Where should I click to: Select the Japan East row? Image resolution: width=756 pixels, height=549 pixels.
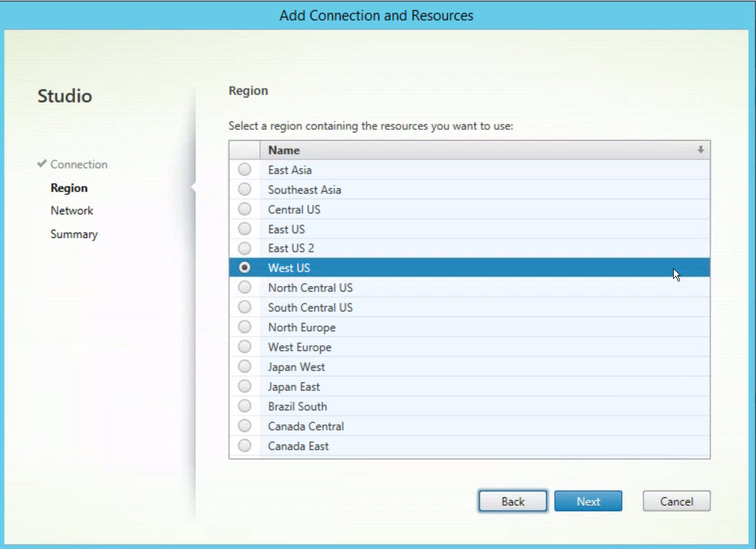tap(294, 387)
